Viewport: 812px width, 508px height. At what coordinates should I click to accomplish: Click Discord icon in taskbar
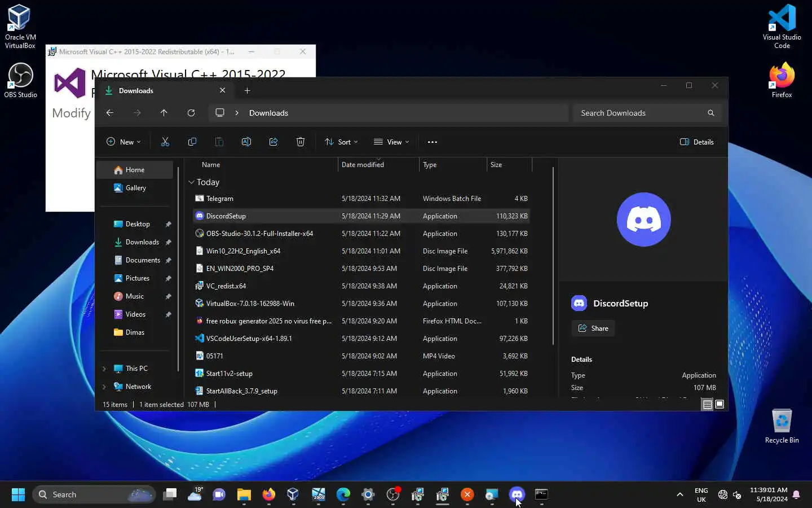coord(517,494)
